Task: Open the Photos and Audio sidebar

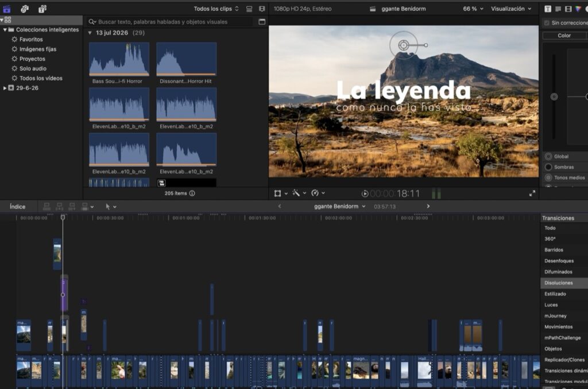Action: (x=25, y=9)
